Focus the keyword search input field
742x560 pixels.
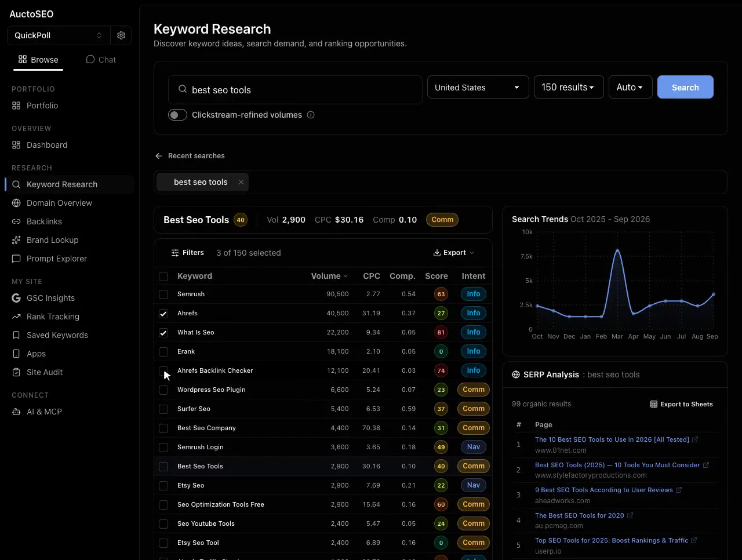click(x=295, y=90)
